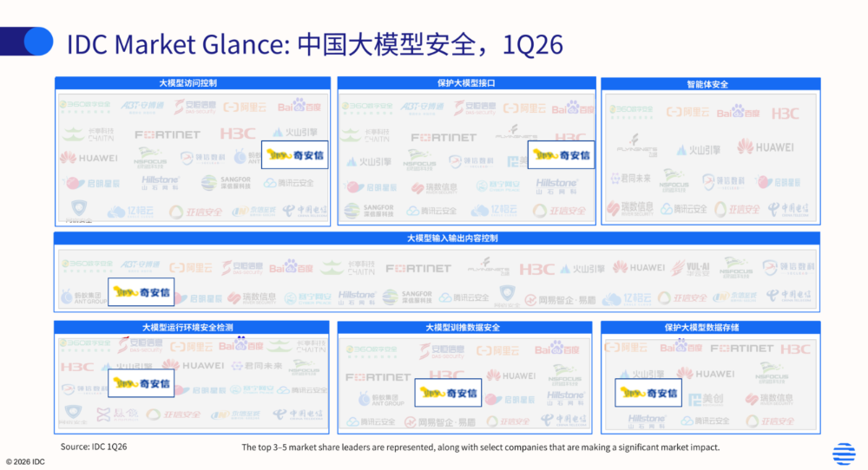Select the 大模型运行环境安全检测 section header
The height and width of the screenshot is (470, 868).
[192, 327]
